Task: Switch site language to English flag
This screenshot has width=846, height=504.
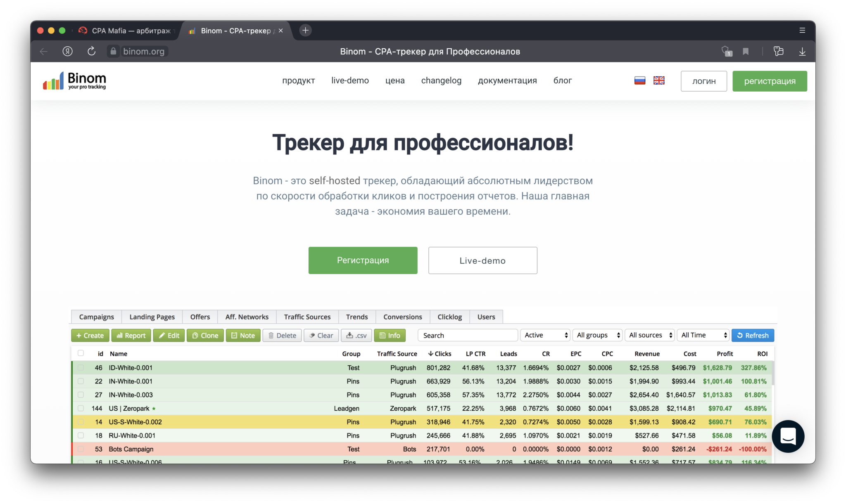Action: [x=659, y=80]
